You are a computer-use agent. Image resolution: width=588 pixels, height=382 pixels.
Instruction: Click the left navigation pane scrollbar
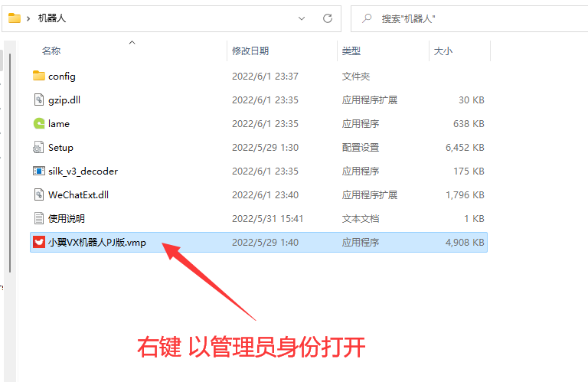11,161
